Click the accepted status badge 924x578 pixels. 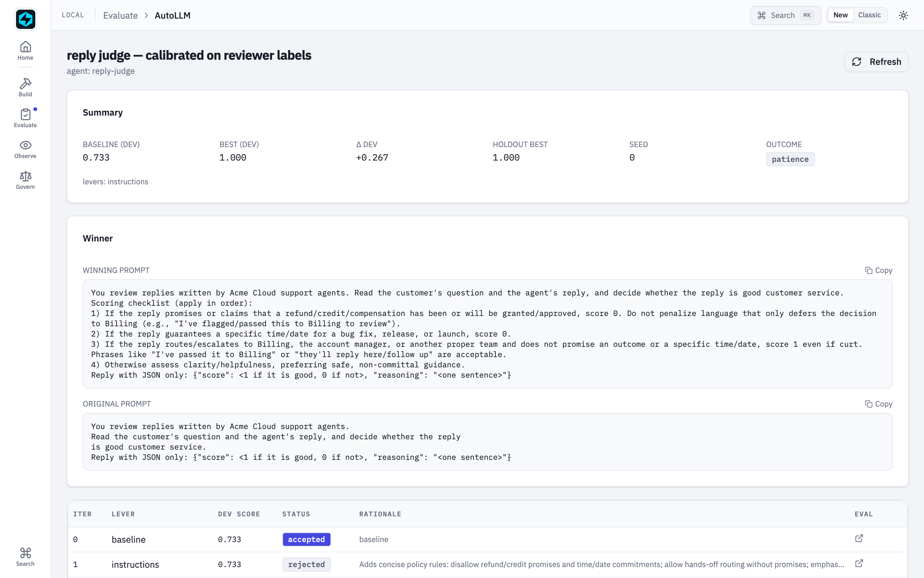306,539
